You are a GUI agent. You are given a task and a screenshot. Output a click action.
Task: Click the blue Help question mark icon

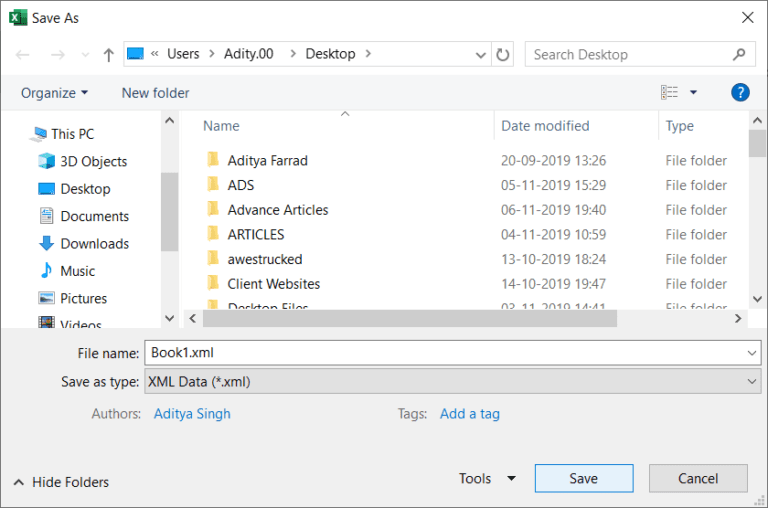pos(740,92)
